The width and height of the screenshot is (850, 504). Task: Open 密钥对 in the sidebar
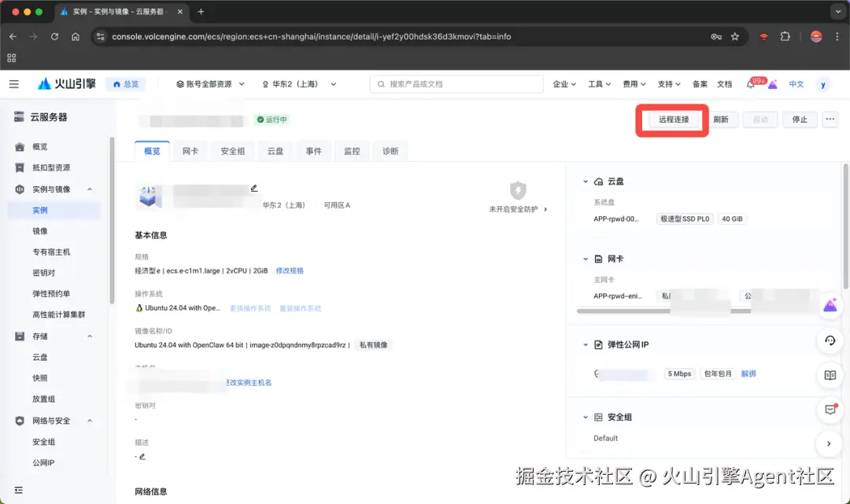coord(44,273)
